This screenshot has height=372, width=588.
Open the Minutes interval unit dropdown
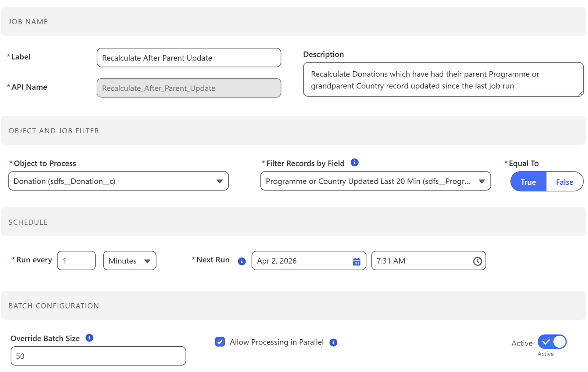(129, 261)
